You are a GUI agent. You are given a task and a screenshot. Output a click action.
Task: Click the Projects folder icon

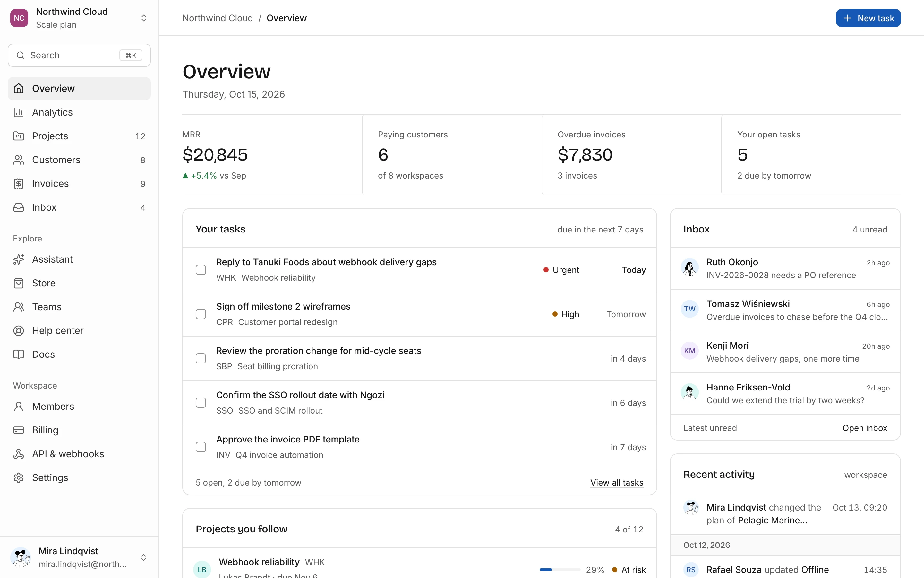pos(18,136)
